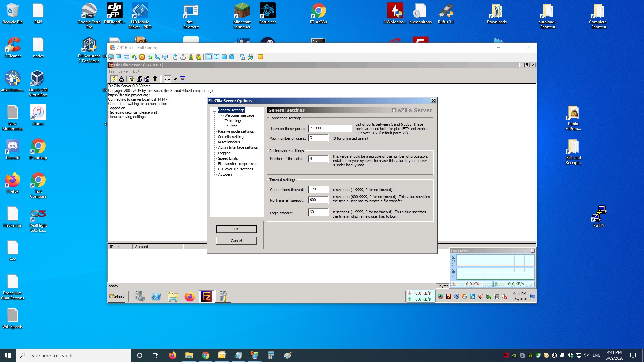
Task: Click OK in FileZilla Server Options
Action: tap(236, 229)
